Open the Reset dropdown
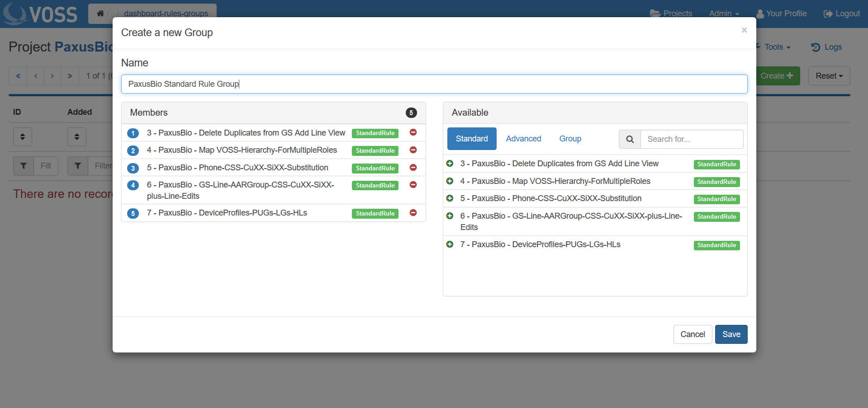 tap(829, 76)
